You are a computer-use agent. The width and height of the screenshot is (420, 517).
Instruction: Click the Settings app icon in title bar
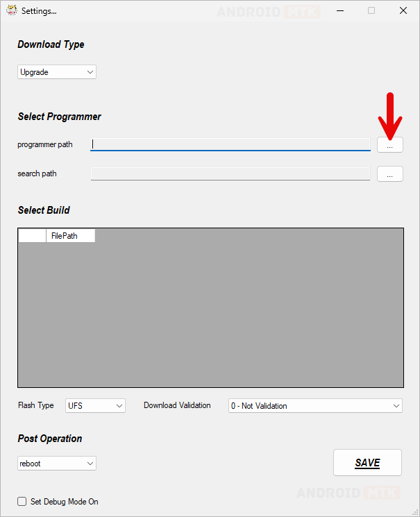(x=12, y=10)
